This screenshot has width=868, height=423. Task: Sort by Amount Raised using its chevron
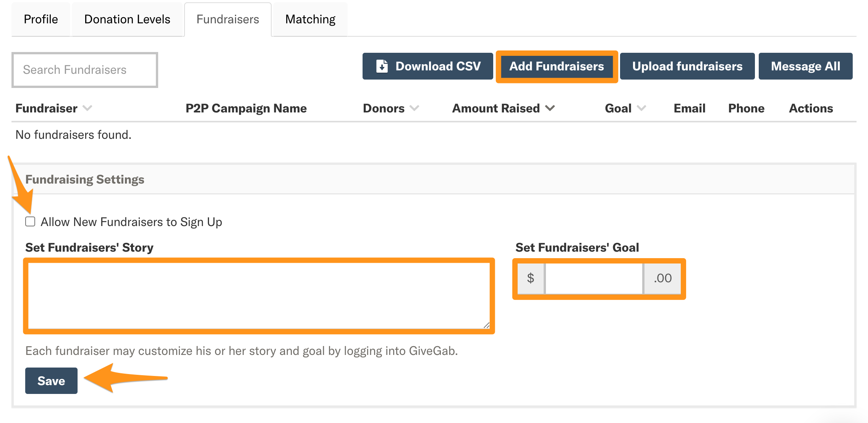550,108
